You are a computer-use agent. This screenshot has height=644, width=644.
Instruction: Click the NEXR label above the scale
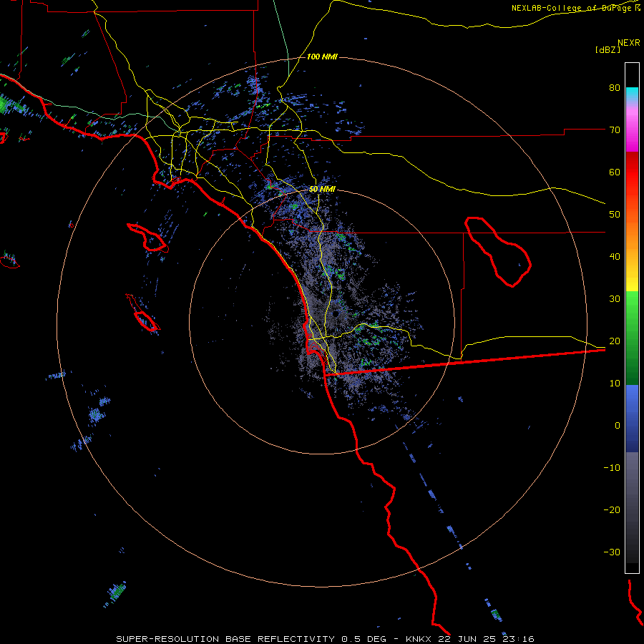[629, 42]
